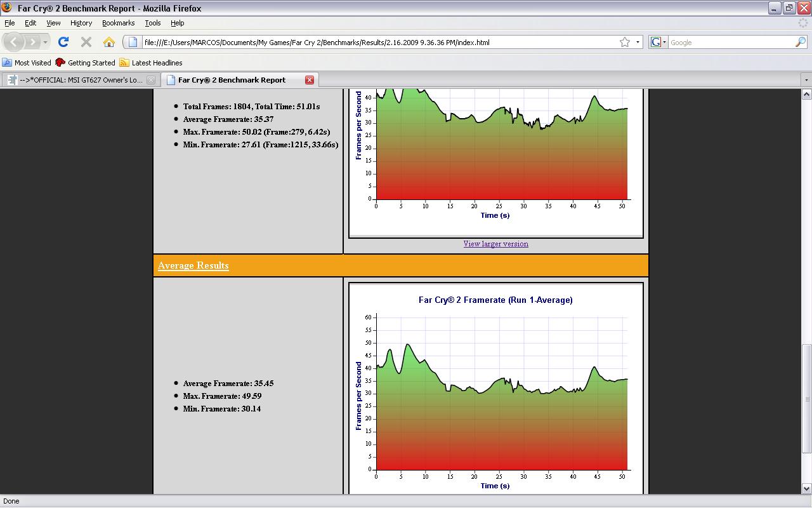
Task: Select the text Average Framerate: 35.45
Action: tap(228, 384)
